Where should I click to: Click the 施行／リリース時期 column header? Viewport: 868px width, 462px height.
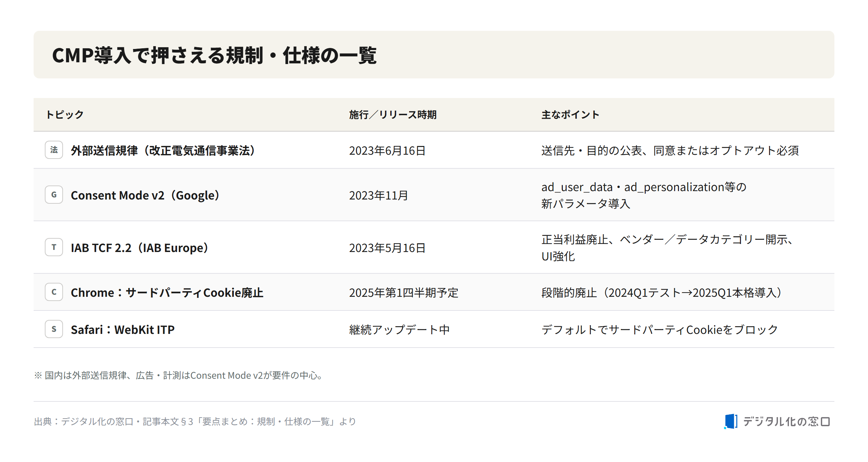(x=393, y=114)
